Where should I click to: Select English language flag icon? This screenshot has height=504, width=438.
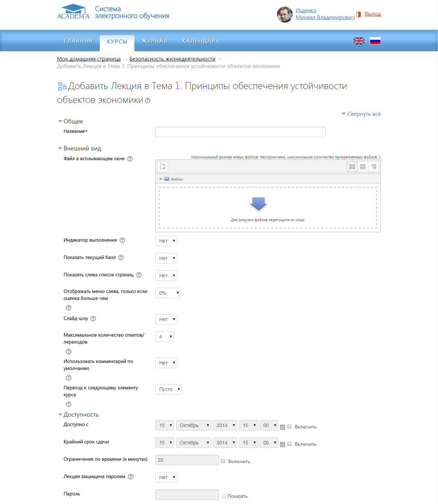[x=359, y=41]
